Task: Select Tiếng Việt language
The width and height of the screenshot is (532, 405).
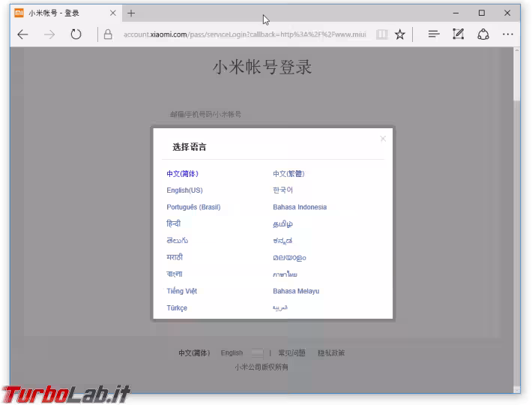Action: [181, 291]
